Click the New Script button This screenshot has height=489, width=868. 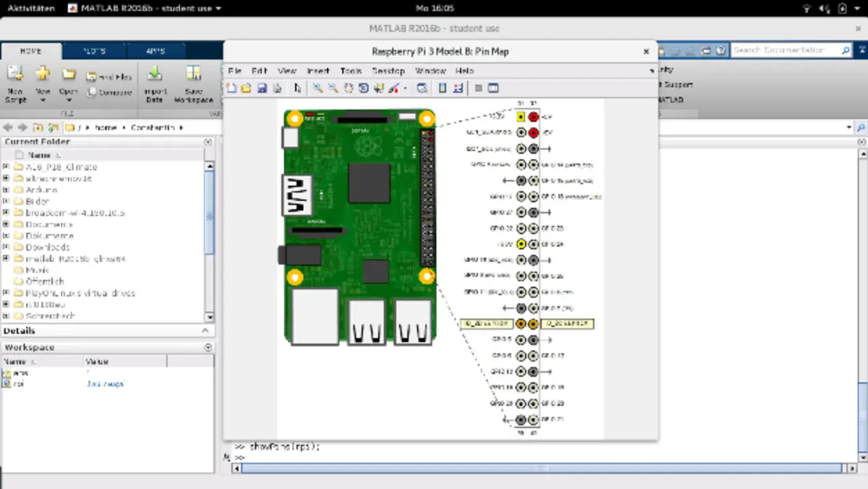pos(16,84)
